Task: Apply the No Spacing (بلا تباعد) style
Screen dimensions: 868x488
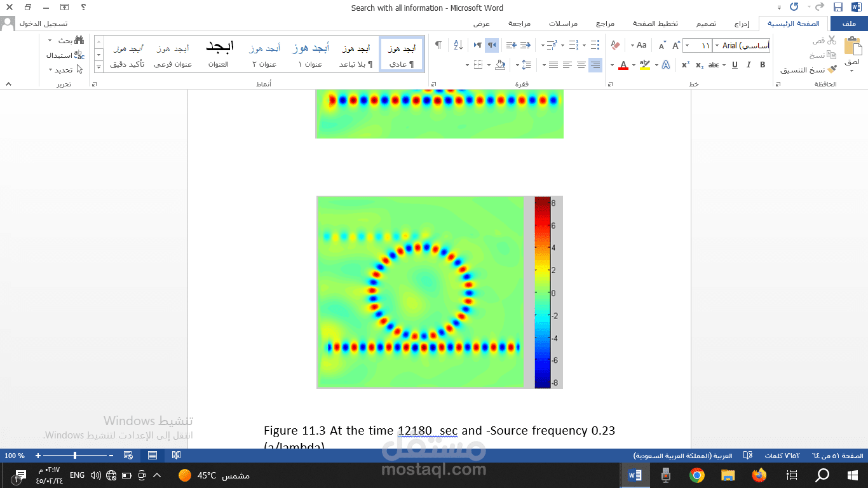Action: click(x=355, y=55)
